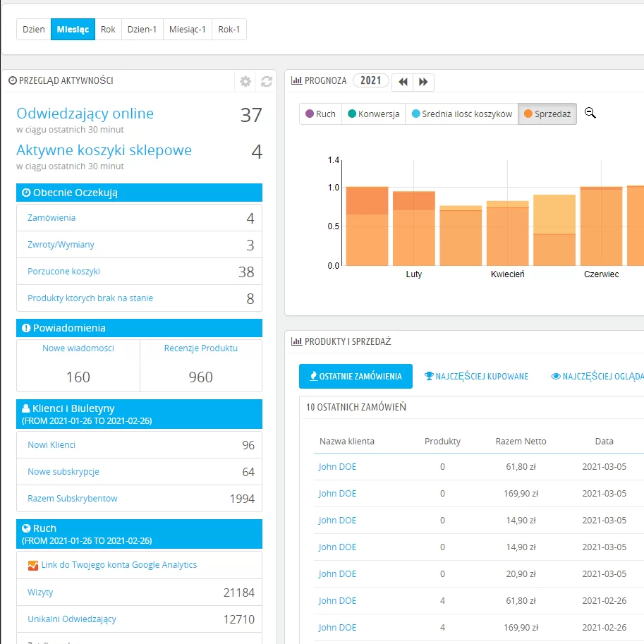Image resolution: width=644 pixels, height=644 pixels.
Task: Click Odwiedzający online heading link
Action: [85, 114]
